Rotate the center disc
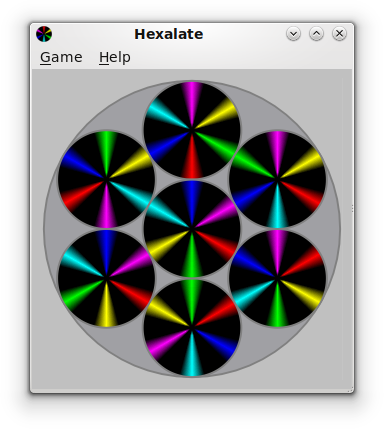Image resolution: width=384 pixels, height=429 pixels. (192, 229)
